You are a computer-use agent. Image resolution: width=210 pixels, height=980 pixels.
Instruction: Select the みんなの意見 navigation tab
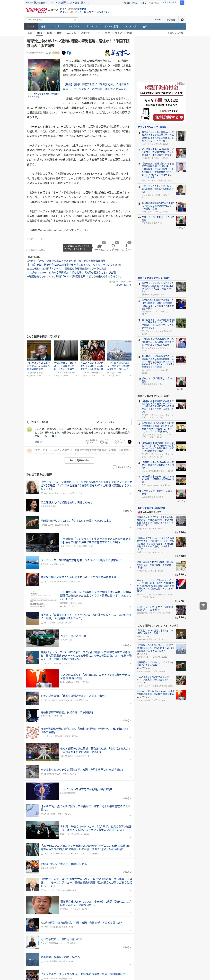tap(111, 27)
